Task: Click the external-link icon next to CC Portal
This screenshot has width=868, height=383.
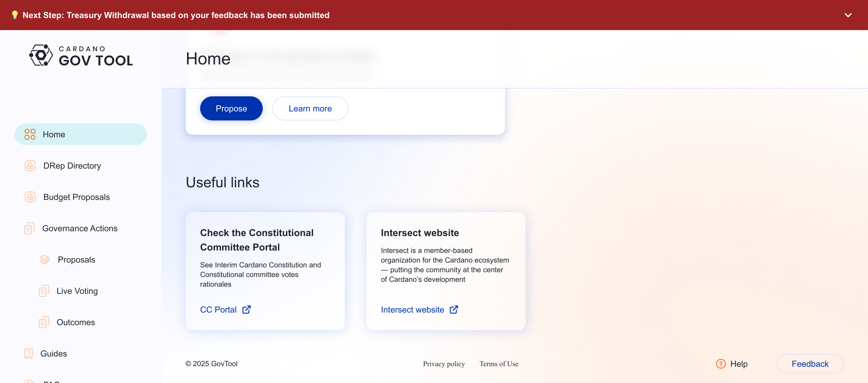Action: pos(246,309)
